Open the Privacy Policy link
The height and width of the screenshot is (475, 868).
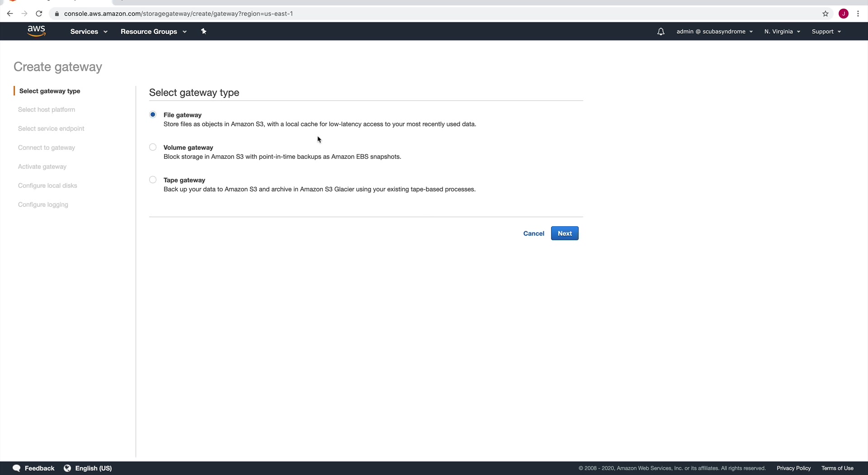(x=794, y=468)
